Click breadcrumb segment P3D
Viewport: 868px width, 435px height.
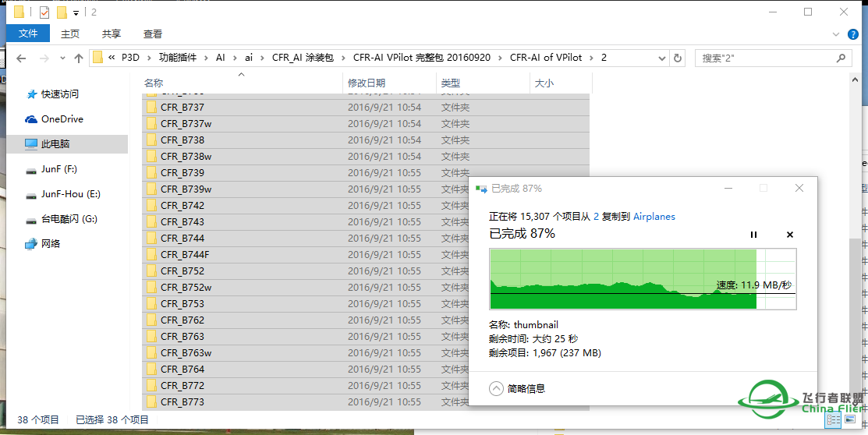pyautogui.click(x=131, y=58)
